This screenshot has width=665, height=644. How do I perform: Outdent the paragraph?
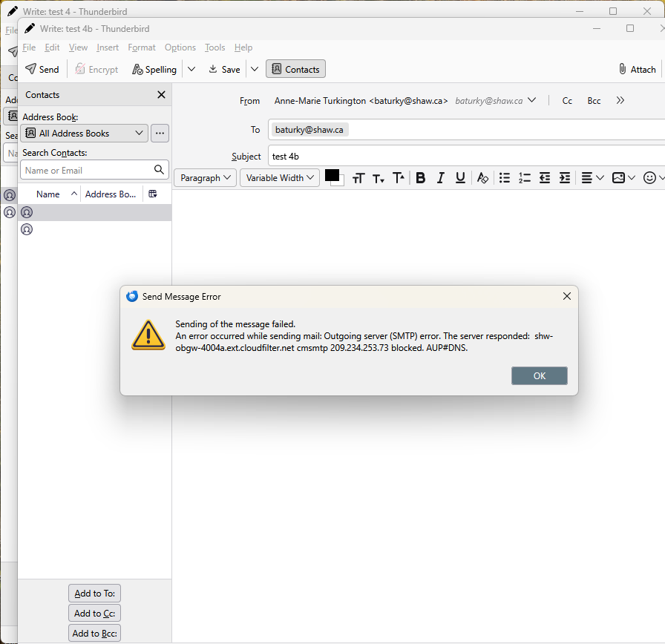[x=545, y=178]
